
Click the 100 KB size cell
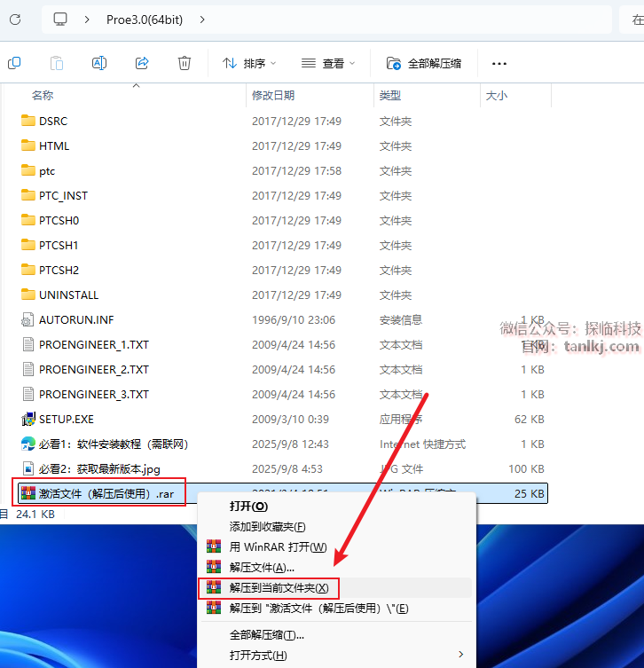[x=526, y=469]
